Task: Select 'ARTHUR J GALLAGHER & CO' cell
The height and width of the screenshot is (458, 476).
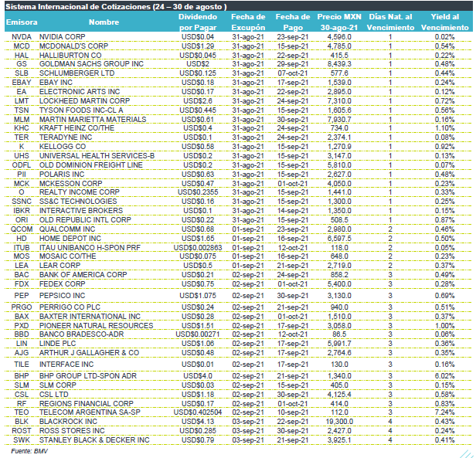Action: pos(90,353)
